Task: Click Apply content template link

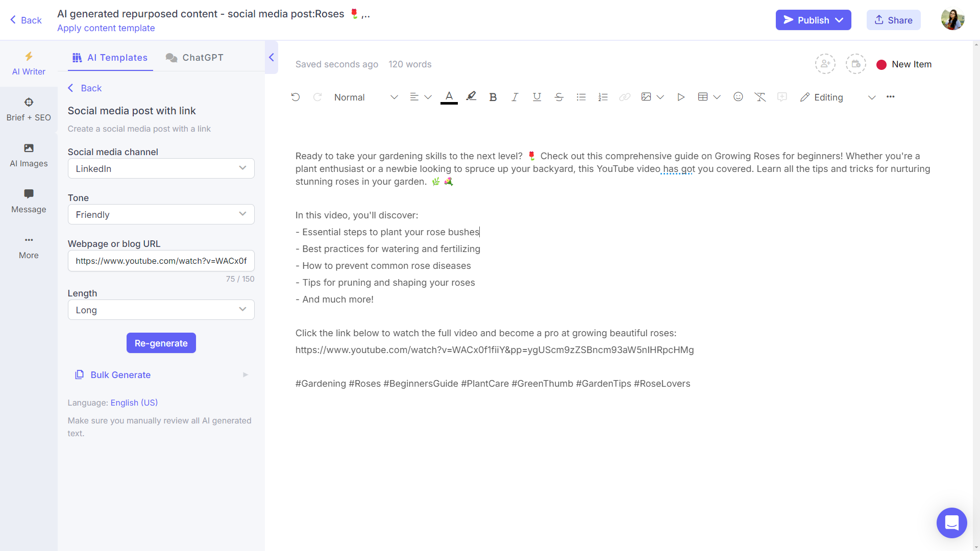Action: click(x=106, y=28)
